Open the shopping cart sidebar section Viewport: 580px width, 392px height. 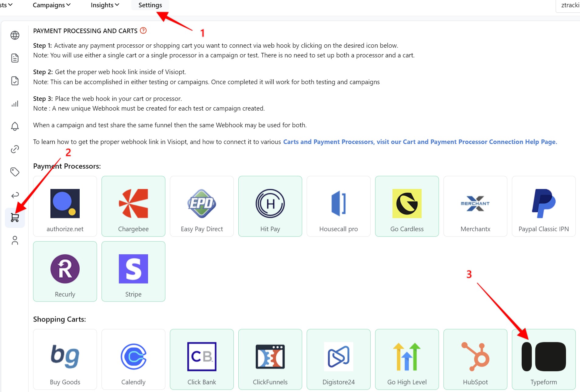tap(15, 218)
